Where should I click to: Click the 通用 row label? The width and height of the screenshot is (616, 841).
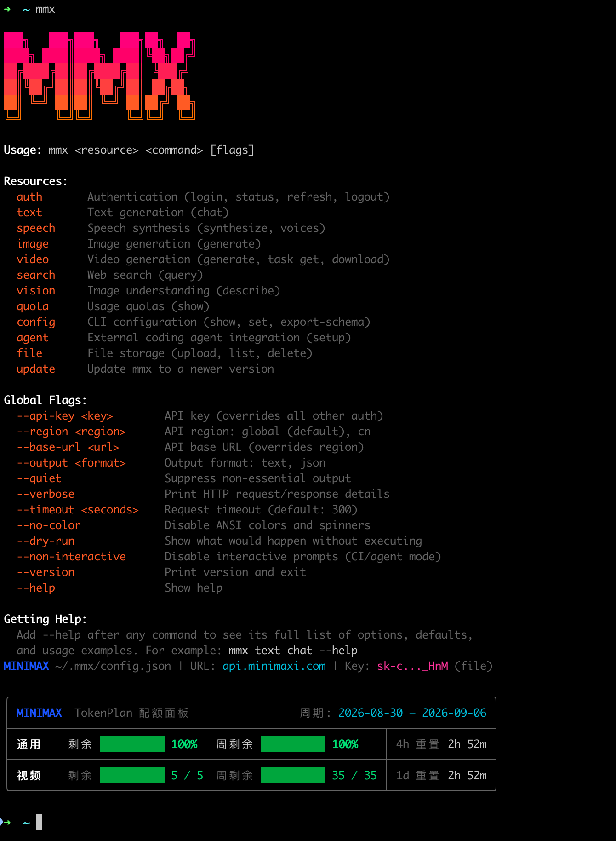click(29, 744)
